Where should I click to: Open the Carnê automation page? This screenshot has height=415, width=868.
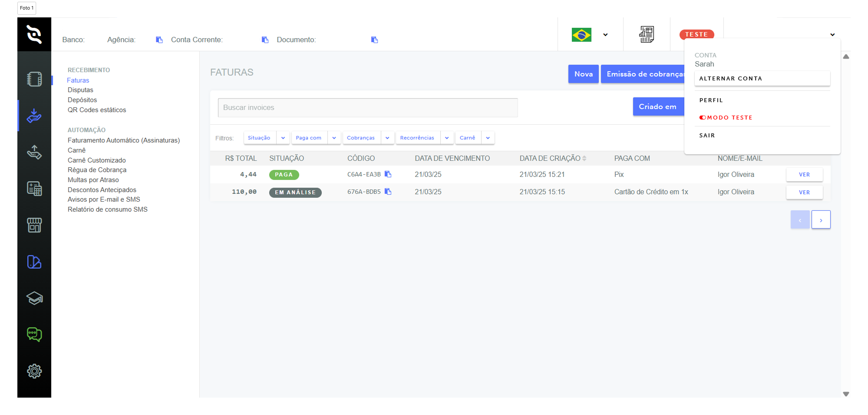[76, 150]
